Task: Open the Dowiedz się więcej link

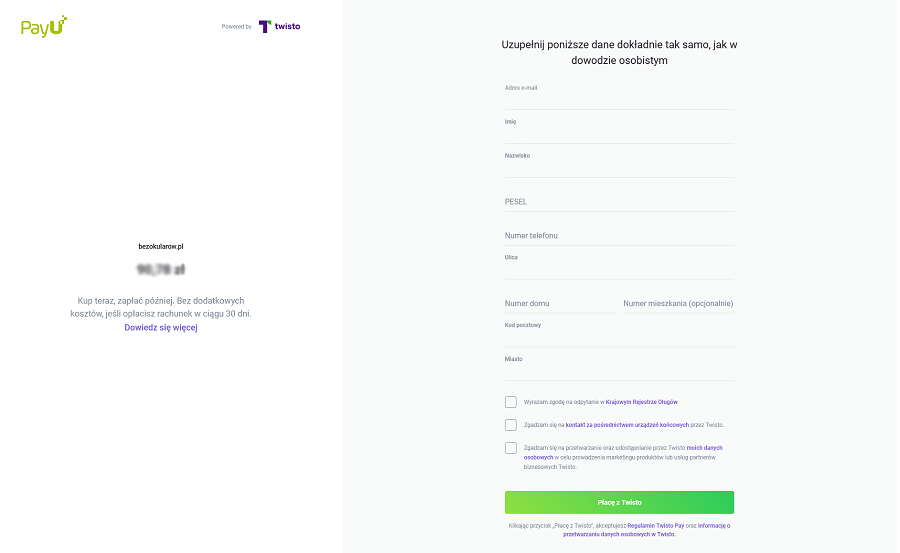Action: [161, 327]
